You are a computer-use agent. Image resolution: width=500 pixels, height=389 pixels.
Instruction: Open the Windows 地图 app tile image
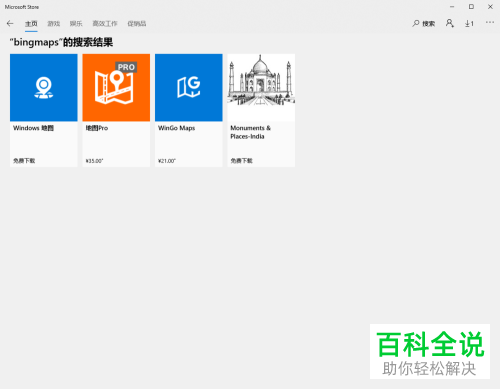coord(44,88)
